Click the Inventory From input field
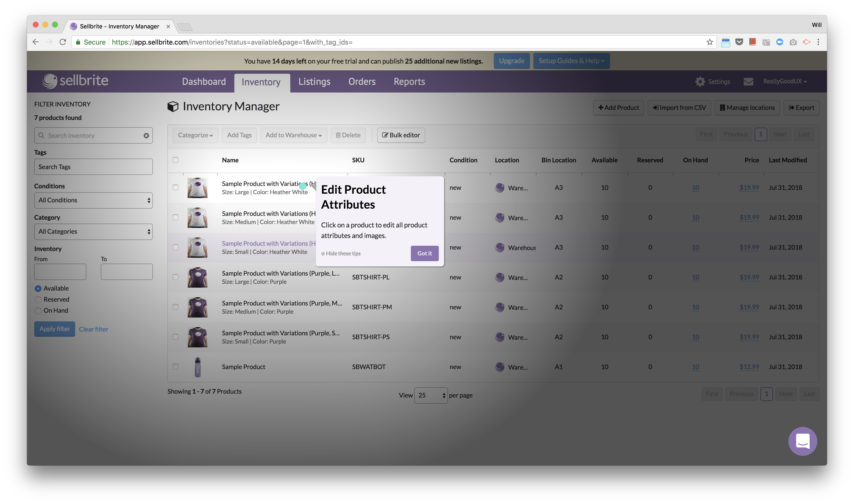Viewport: 854px width, 504px height. coord(60,272)
